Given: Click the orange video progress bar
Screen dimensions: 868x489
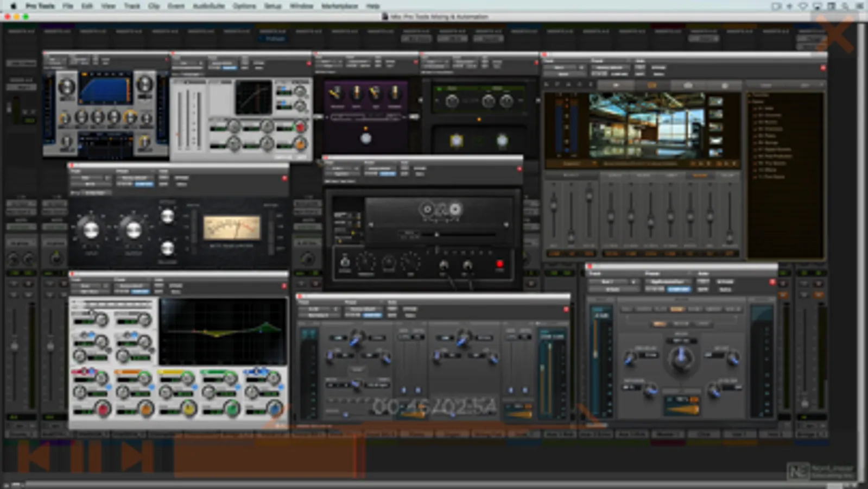Looking at the screenshot, I should (270, 456).
